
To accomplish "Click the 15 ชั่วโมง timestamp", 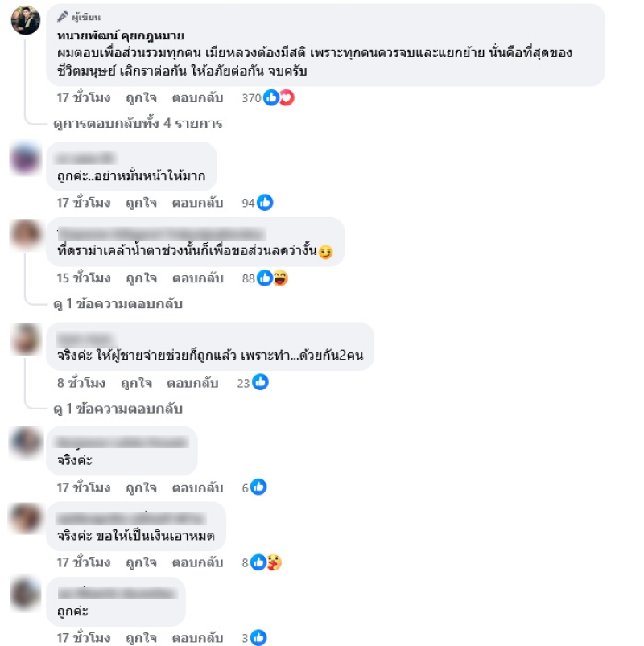I will [84, 278].
